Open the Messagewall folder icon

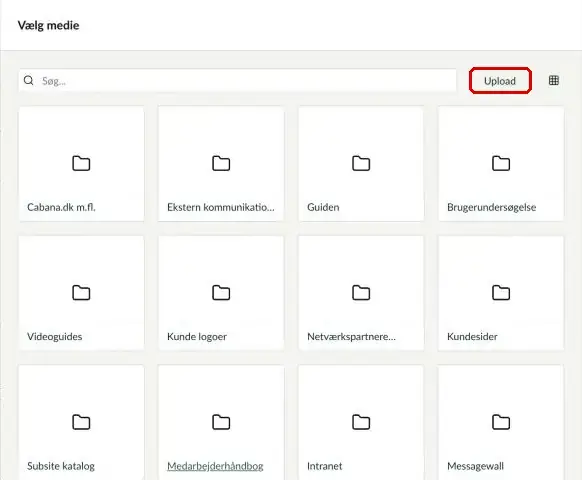(501, 422)
